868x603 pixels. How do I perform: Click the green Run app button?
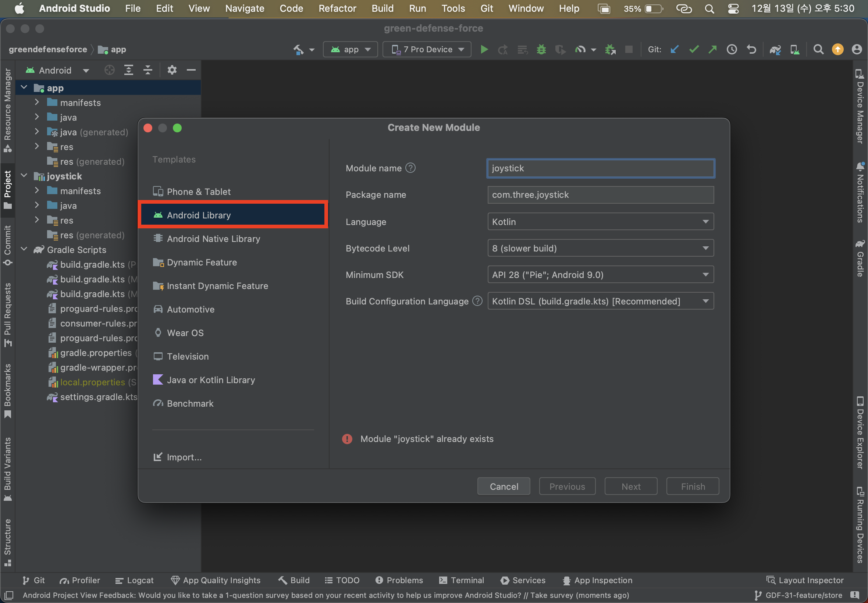(x=484, y=50)
